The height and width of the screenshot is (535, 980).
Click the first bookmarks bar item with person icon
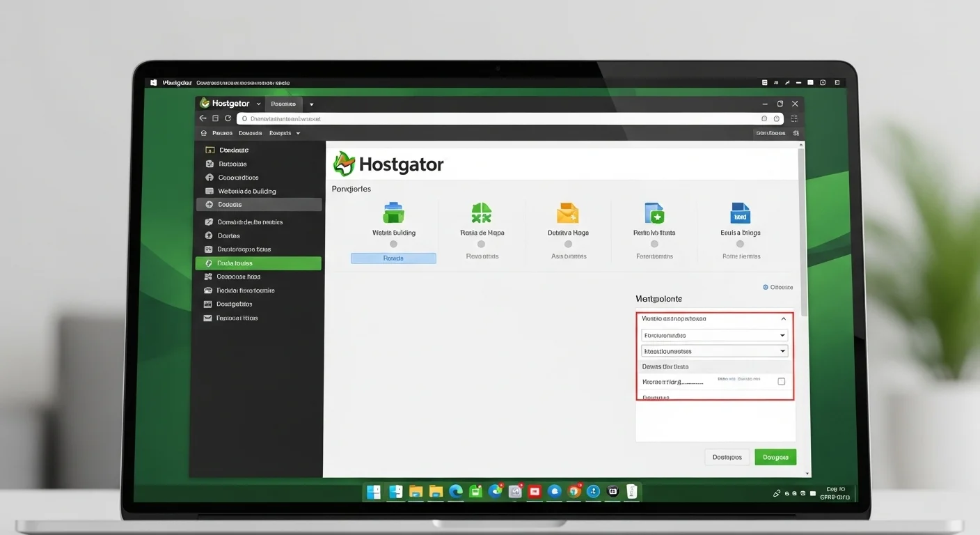(217, 133)
